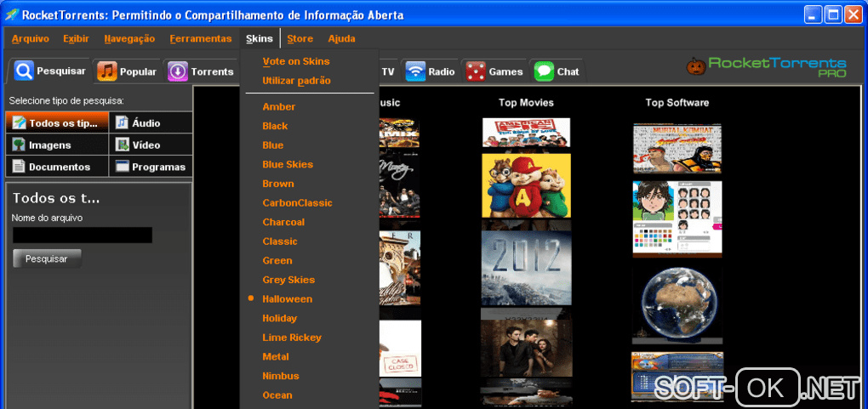Open the Earth globe software thumbnail

[677, 302]
